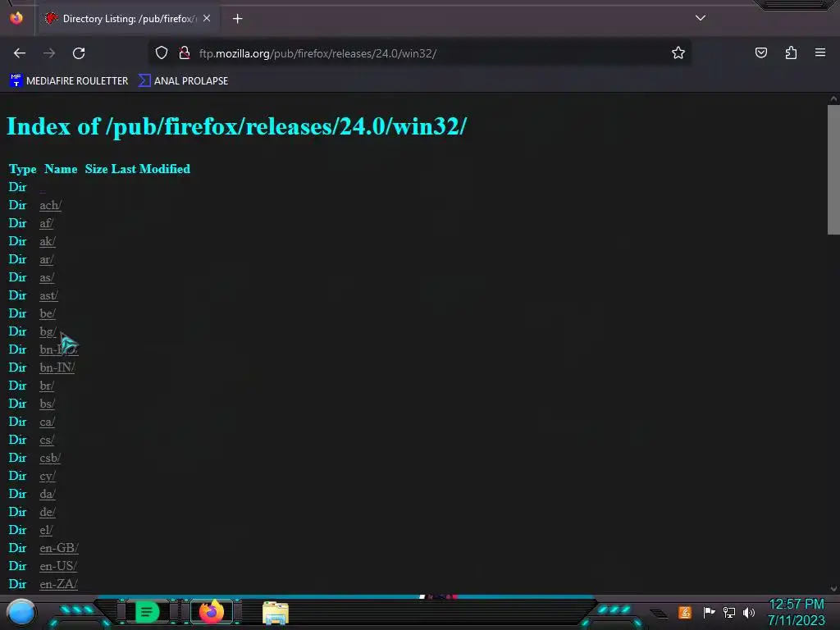Click the Size column header

point(97,169)
